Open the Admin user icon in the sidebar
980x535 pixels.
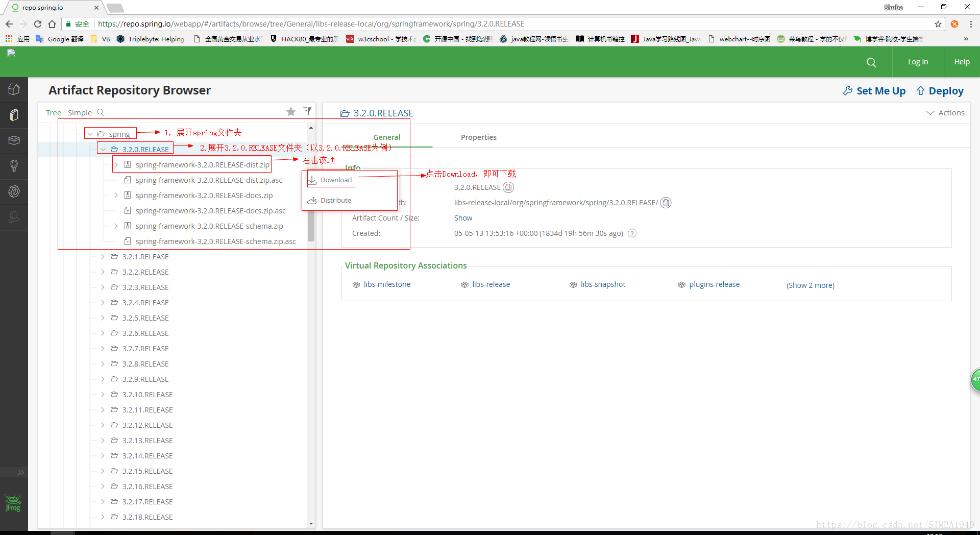click(14, 217)
